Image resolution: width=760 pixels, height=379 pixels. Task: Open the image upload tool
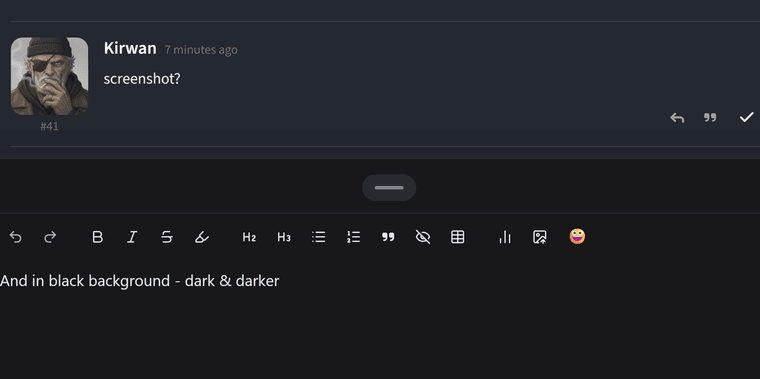click(539, 237)
